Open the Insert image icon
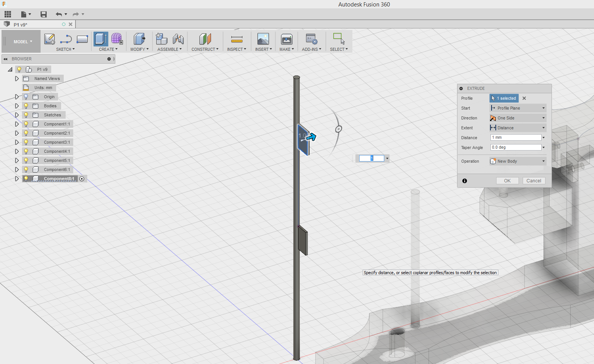The width and height of the screenshot is (594, 364). [x=263, y=39]
